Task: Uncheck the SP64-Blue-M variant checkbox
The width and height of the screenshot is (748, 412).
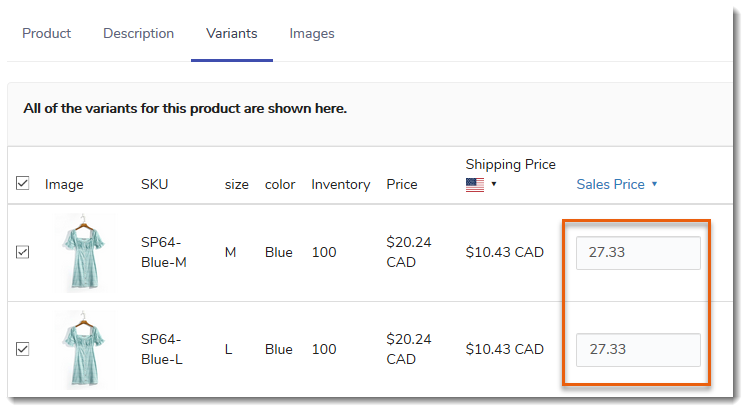Action: [x=22, y=252]
